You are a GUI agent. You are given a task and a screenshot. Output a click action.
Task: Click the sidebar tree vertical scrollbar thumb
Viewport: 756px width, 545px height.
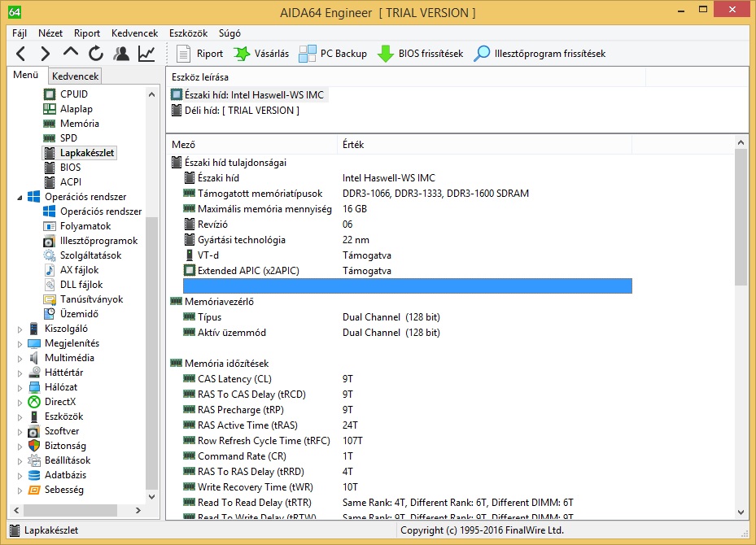(151, 351)
